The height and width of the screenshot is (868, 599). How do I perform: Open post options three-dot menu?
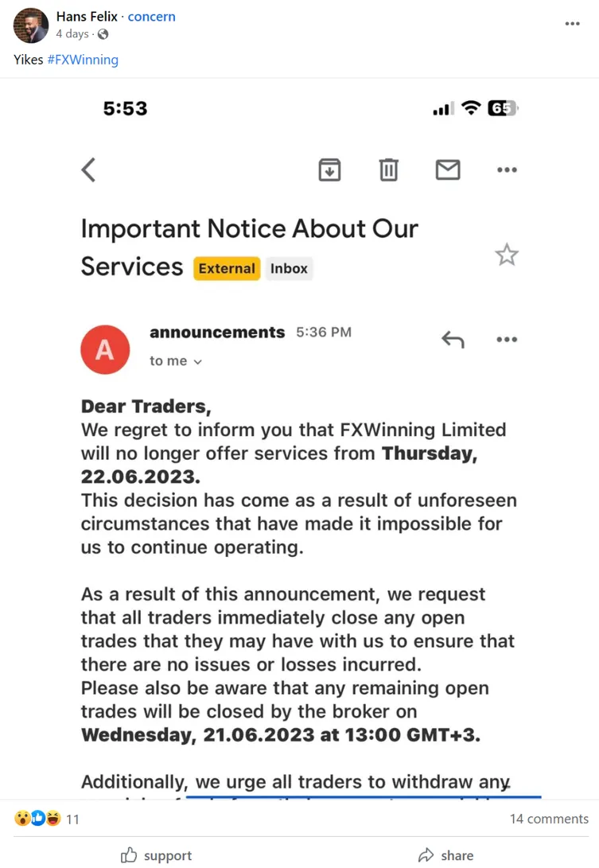click(x=572, y=24)
